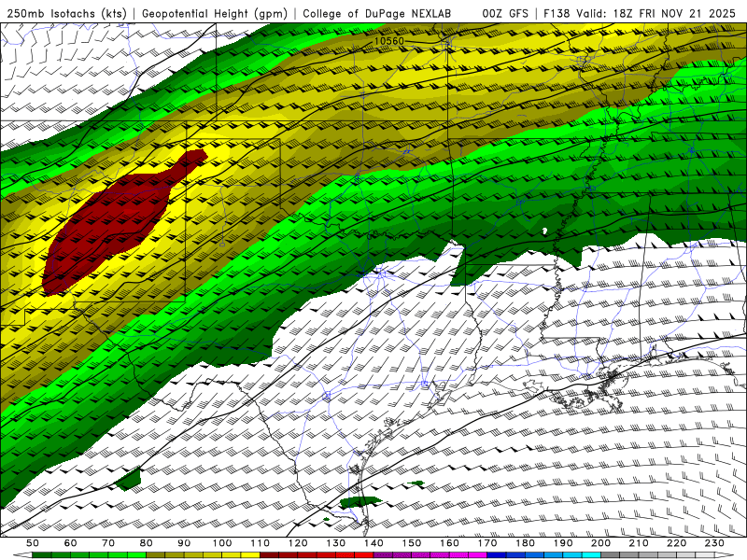The height and width of the screenshot is (560, 747).
Task: Click the 80 knot scale label
Action: pyautogui.click(x=147, y=543)
